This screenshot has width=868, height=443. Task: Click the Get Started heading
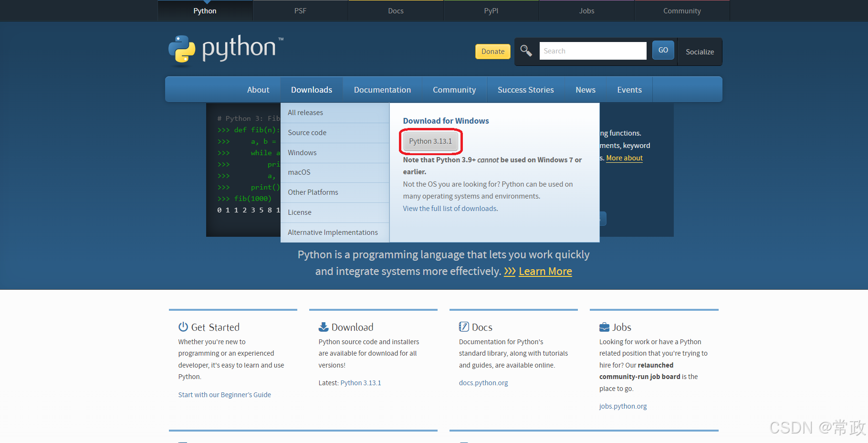[x=215, y=327]
